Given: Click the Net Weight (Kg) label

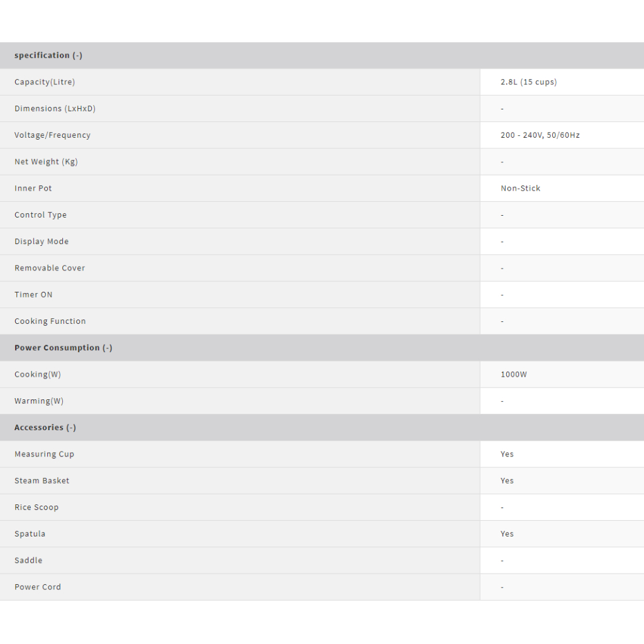Looking at the screenshot, I should (x=46, y=162).
